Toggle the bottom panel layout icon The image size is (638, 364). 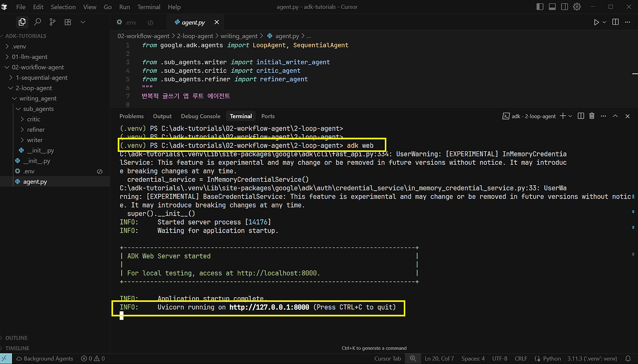(x=553, y=7)
